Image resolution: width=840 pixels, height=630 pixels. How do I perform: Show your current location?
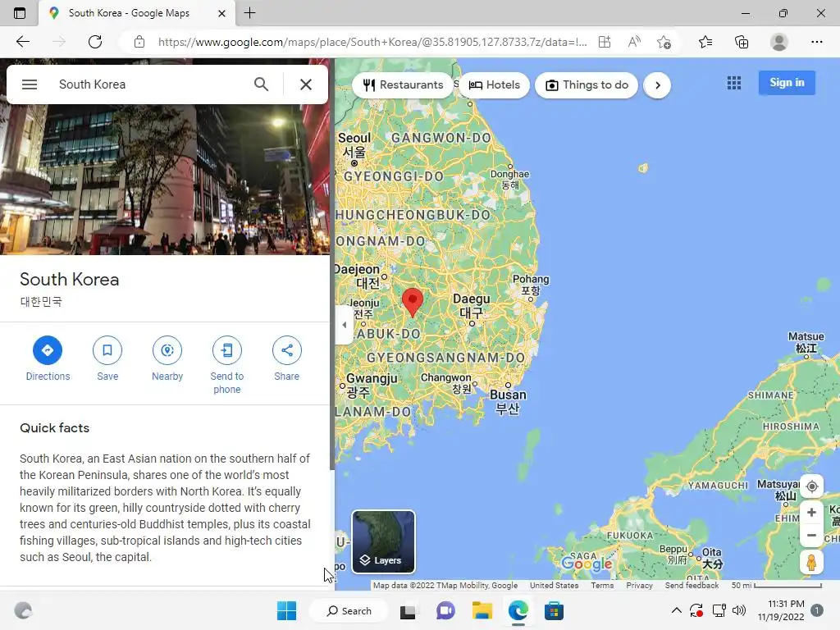(x=811, y=486)
